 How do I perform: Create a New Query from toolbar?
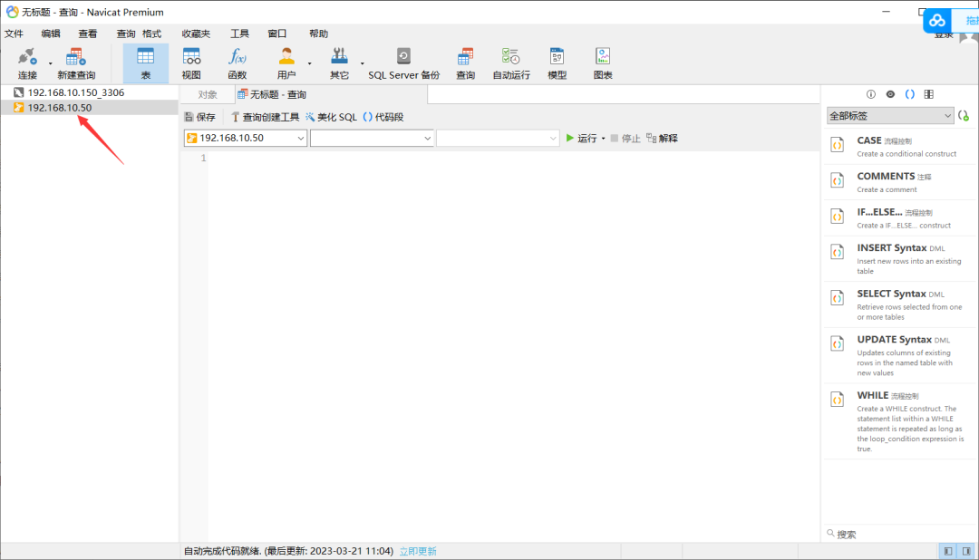click(x=76, y=63)
